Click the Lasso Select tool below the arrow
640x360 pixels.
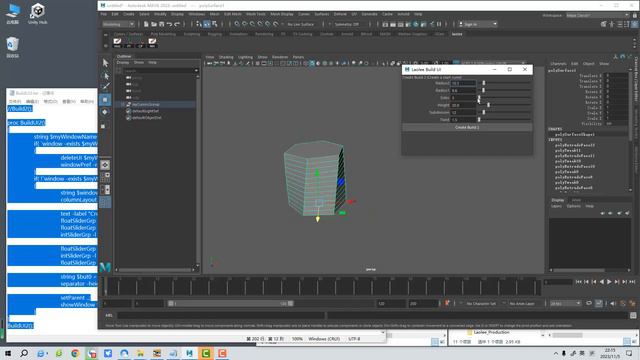105,76
